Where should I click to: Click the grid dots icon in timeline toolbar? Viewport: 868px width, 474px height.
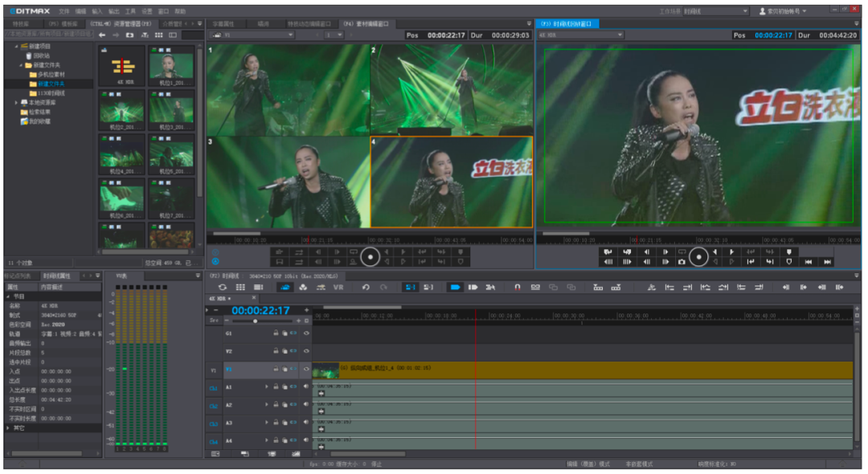[x=240, y=287]
